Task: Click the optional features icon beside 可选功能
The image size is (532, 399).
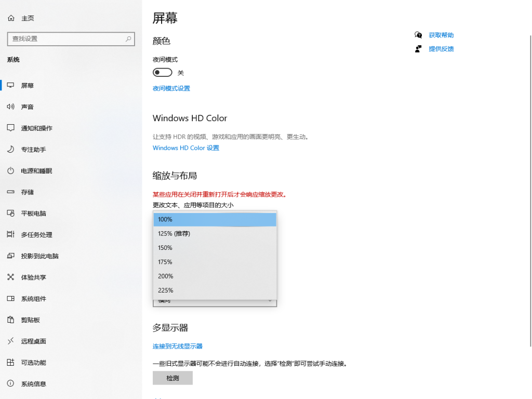Action: pyautogui.click(x=11, y=362)
